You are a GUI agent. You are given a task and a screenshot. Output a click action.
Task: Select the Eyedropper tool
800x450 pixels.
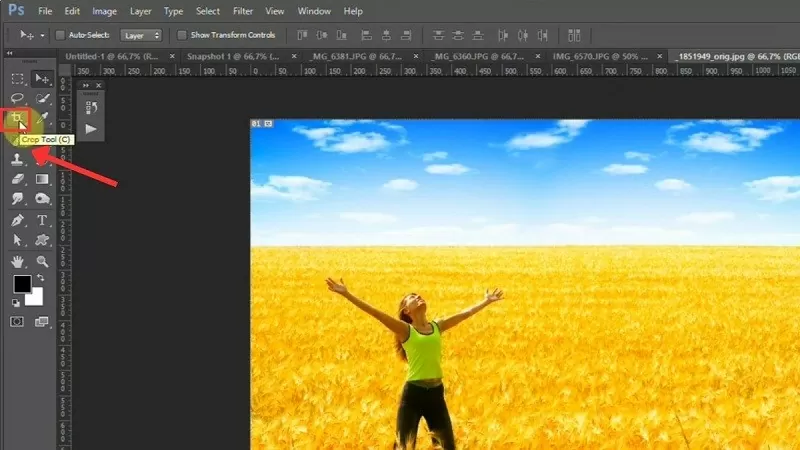43,118
